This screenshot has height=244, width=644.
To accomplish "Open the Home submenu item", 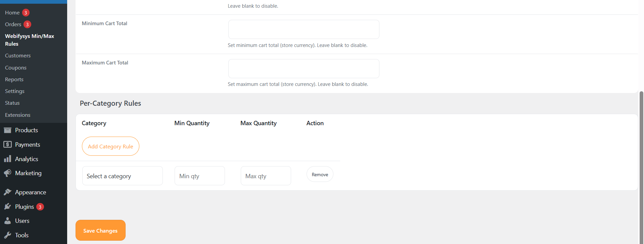I will click(12, 13).
